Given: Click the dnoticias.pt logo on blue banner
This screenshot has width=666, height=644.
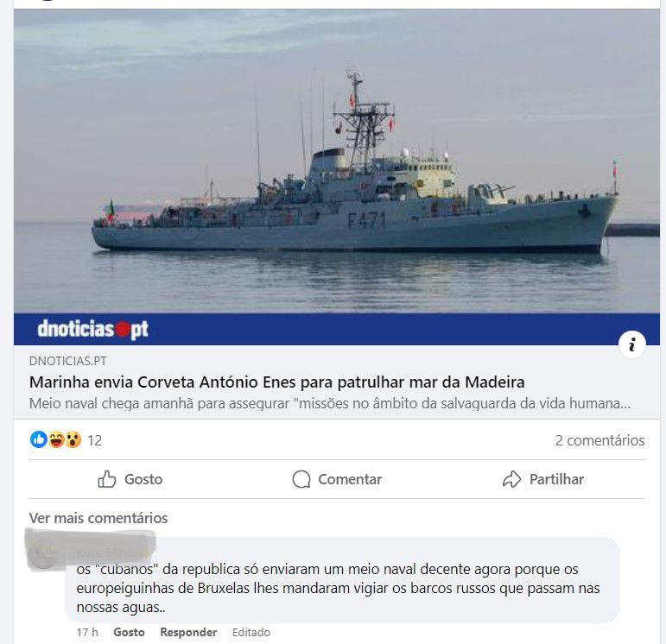Looking at the screenshot, I should click(x=92, y=330).
